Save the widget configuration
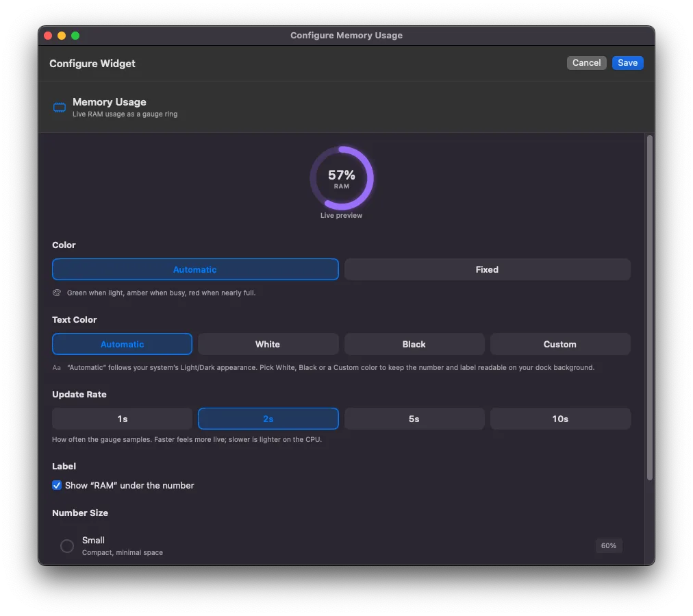 [x=627, y=63]
